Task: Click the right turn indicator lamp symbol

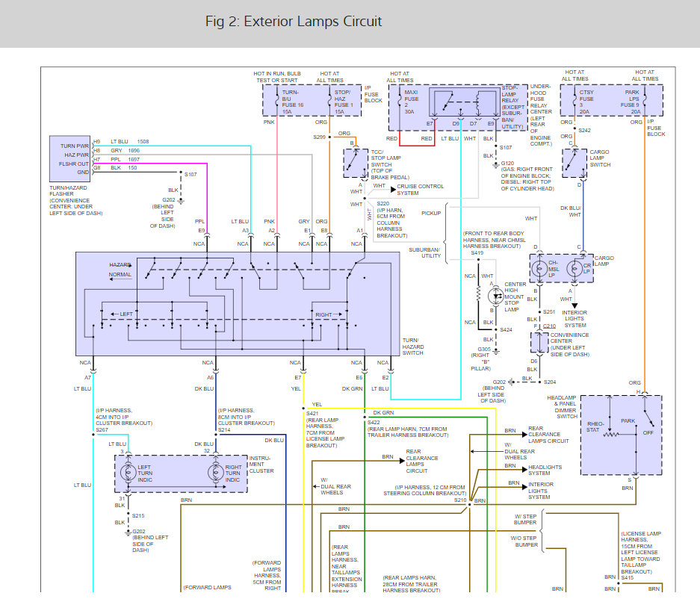Action: pyautogui.click(x=216, y=472)
